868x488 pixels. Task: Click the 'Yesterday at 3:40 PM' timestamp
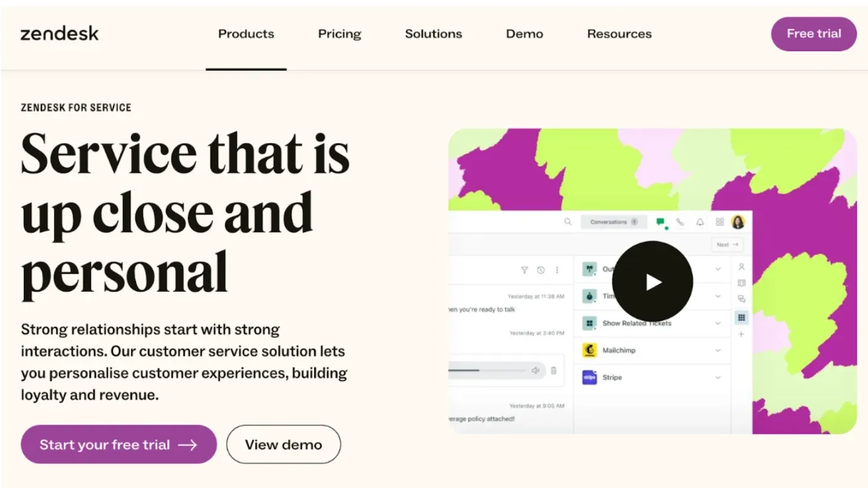(x=536, y=333)
